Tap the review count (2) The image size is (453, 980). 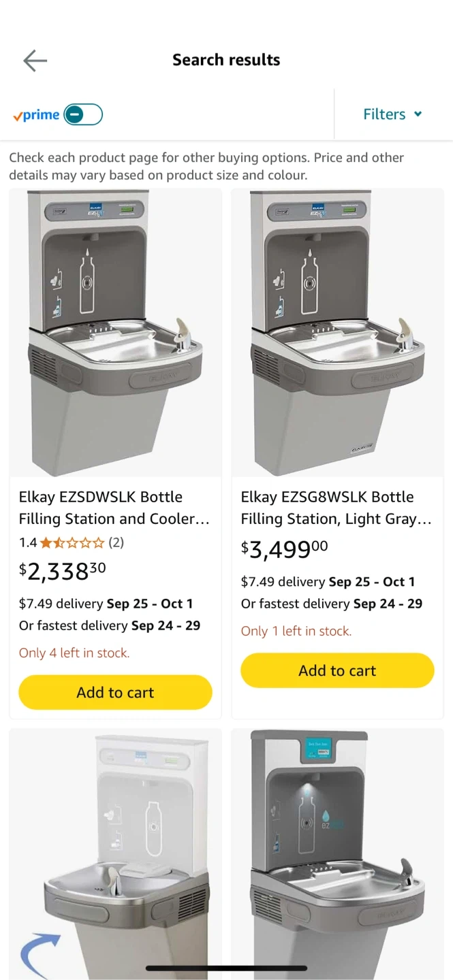(116, 542)
